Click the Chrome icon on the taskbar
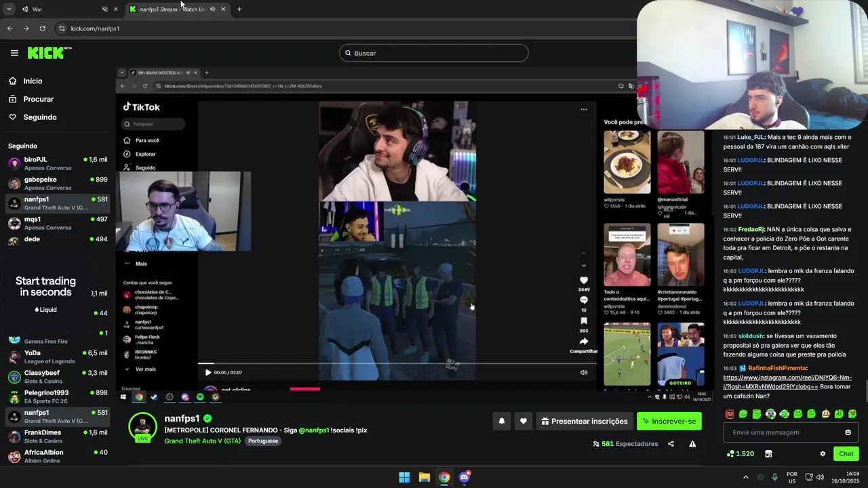Screen dimensions: 868x488 click(x=444, y=477)
